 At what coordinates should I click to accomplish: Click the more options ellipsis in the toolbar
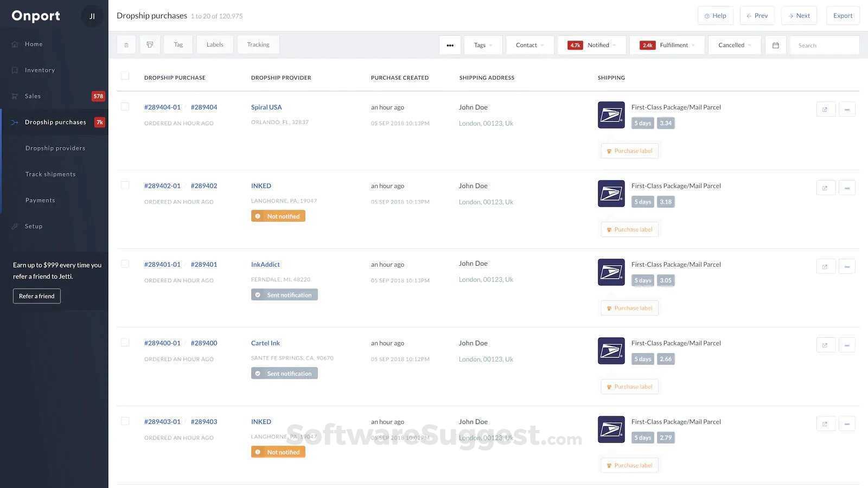click(450, 45)
